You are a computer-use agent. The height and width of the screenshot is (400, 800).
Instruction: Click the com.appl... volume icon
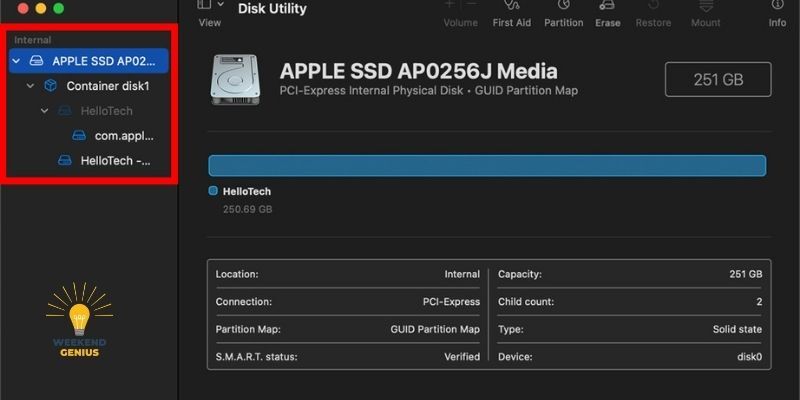click(79, 136)
